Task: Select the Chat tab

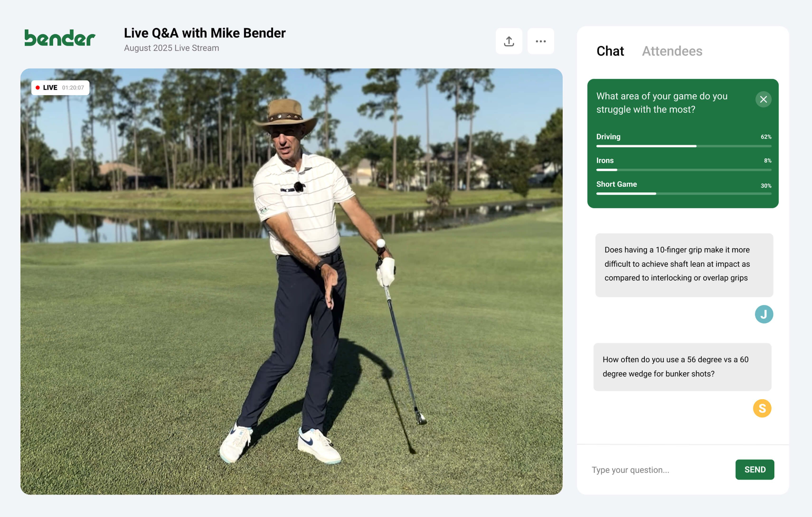Action: coord(610,51)
